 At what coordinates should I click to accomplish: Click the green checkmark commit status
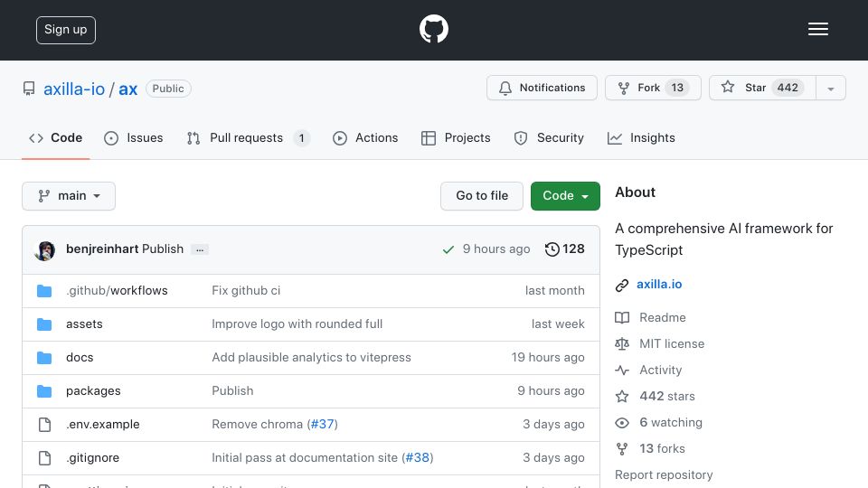(448, 249)
